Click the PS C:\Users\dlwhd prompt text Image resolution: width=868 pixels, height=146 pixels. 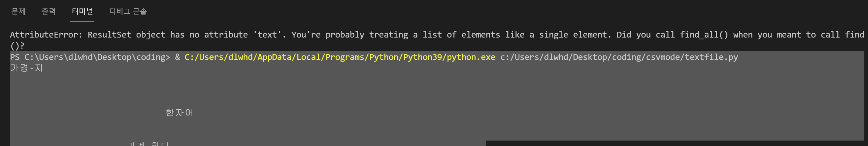pos(90,57)
